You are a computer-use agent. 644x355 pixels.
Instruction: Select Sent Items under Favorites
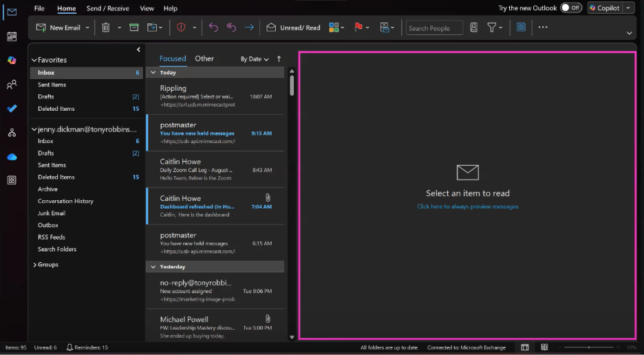(x=52, y=85)
